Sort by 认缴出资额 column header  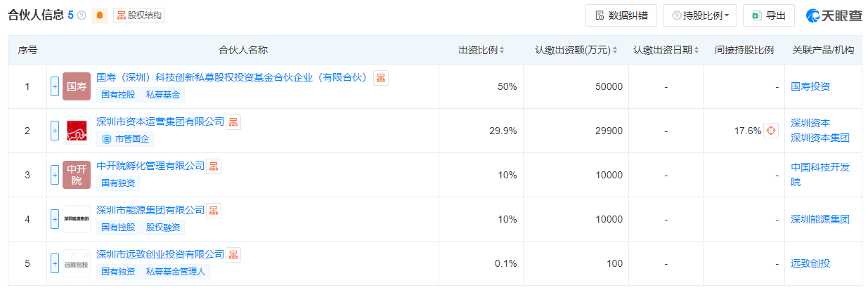coord(576,50)
